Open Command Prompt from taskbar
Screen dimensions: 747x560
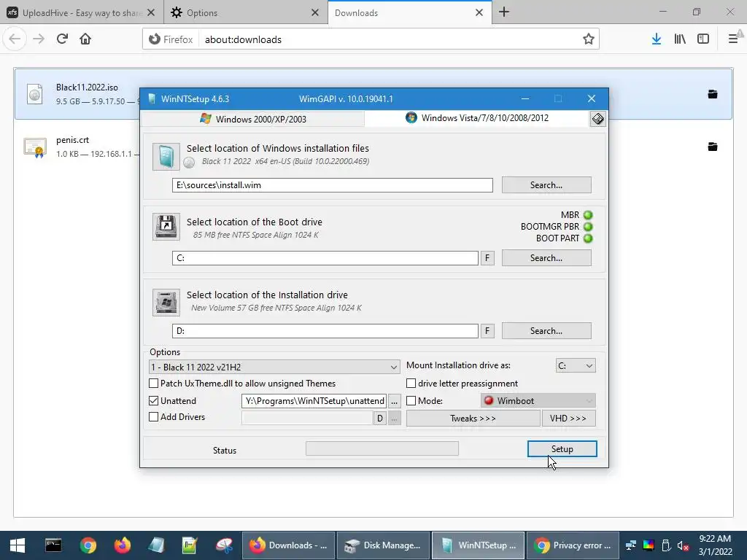pos(53,545)
